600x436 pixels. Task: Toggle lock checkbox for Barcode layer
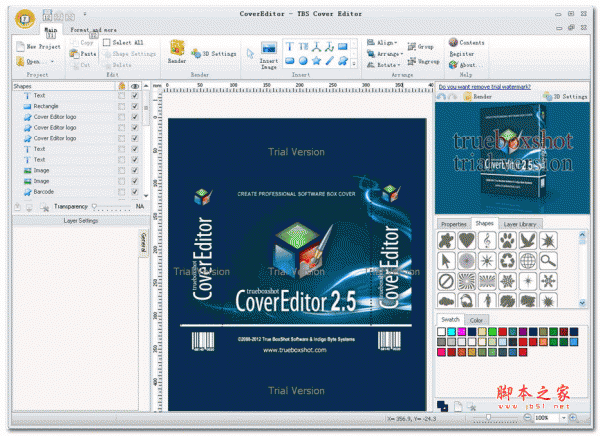click(x=121, y=192)
